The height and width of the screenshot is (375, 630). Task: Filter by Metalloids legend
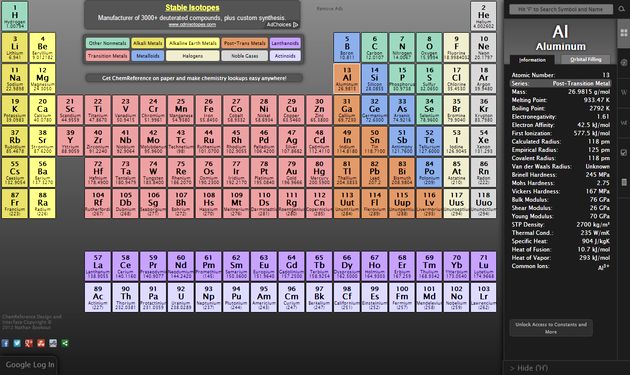click(147, 56)
